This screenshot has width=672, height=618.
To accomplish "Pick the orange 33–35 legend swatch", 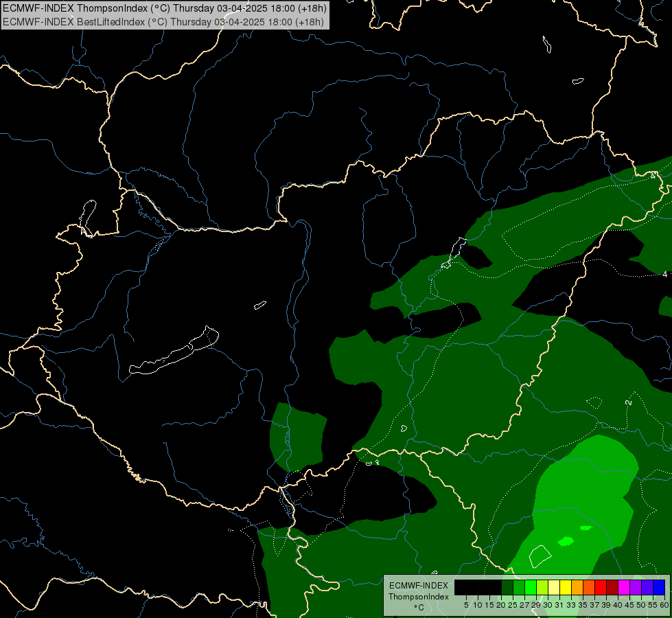I will (577, 587).
